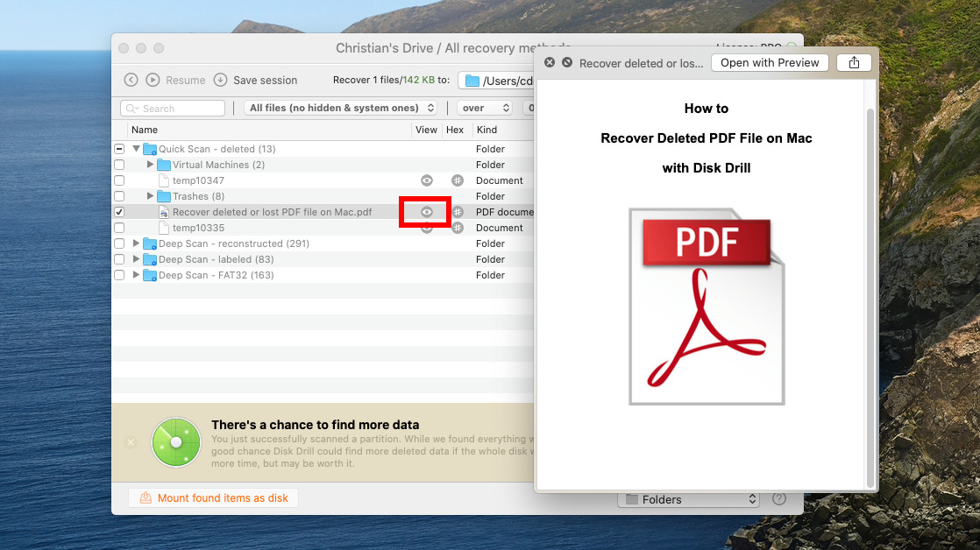Click into the Search field

[x=173, y=108]
